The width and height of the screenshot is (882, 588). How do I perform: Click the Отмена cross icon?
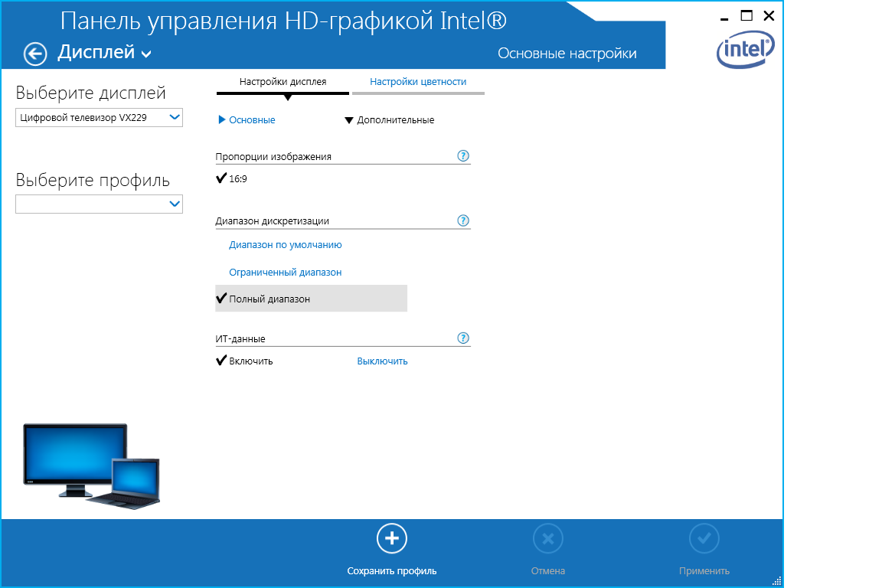coord(548,539)
